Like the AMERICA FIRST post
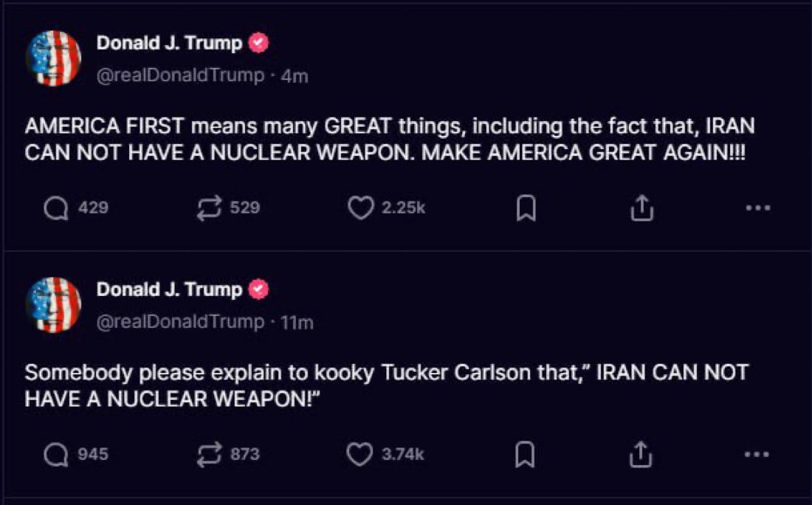 360,209
